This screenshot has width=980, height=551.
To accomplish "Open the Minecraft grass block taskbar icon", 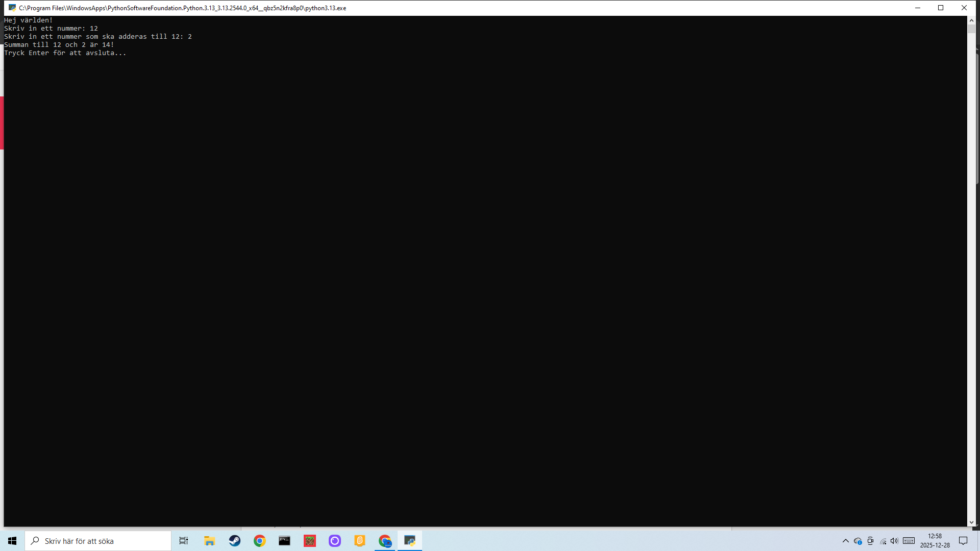I will 310,541.
